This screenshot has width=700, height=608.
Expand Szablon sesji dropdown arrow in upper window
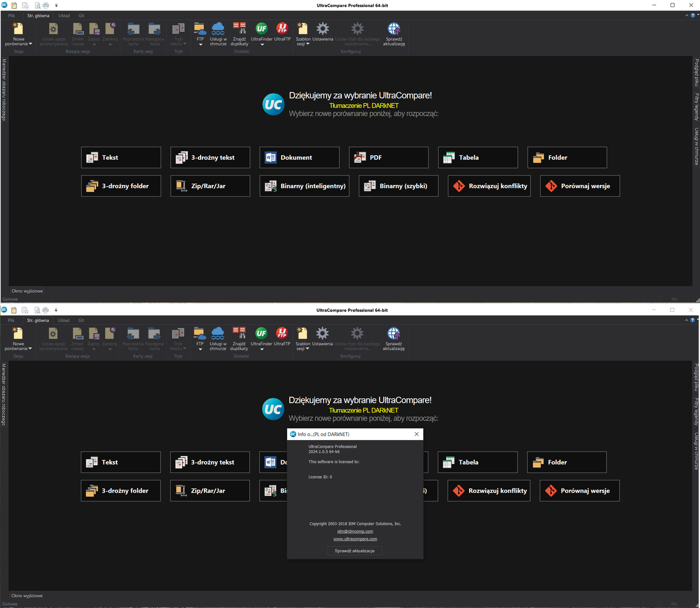(x=308, y=44)
